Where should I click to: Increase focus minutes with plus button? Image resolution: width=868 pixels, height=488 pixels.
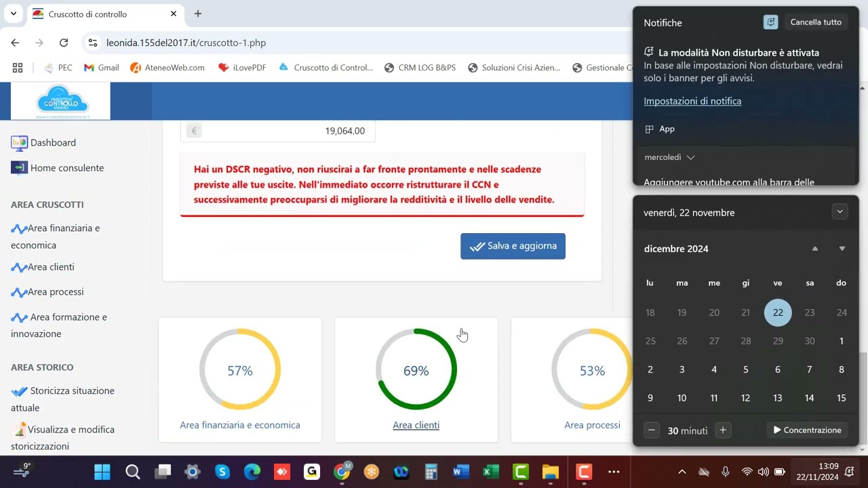point(723,430)
